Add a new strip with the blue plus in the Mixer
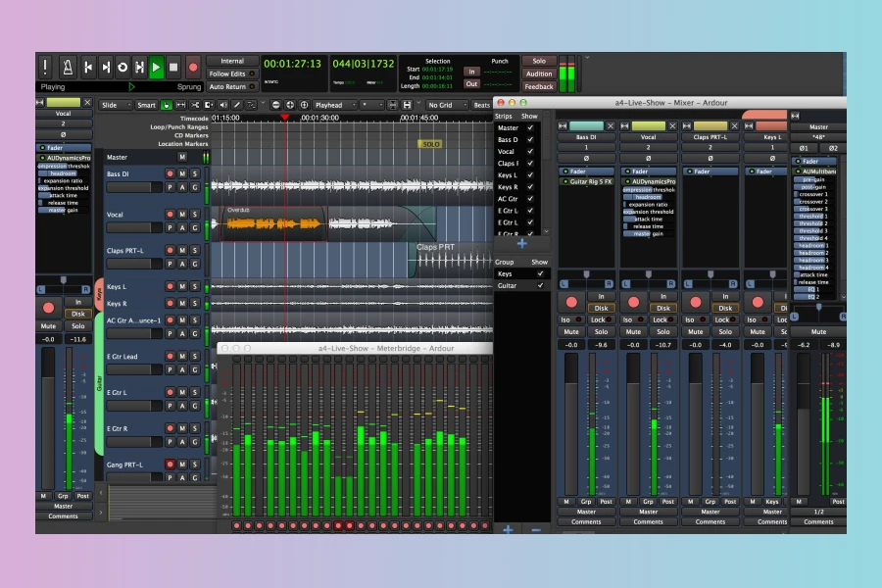Image resolution: width=882 pixels, height=588 pixels. coord(522,244)
